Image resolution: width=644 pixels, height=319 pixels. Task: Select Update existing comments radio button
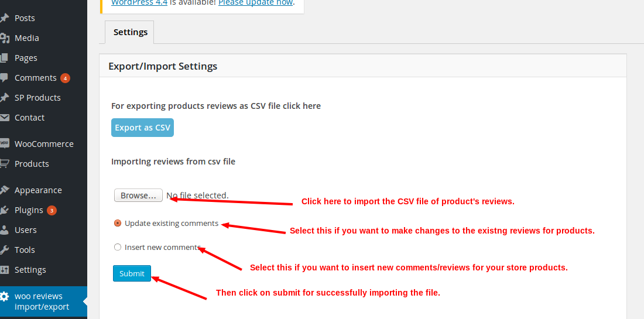pos(118,223)
